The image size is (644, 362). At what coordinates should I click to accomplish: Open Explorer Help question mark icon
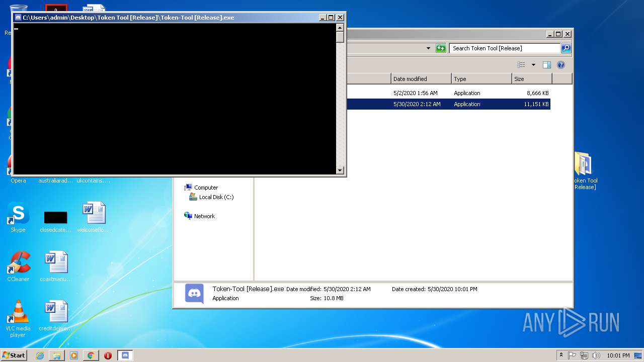point(561,65)
